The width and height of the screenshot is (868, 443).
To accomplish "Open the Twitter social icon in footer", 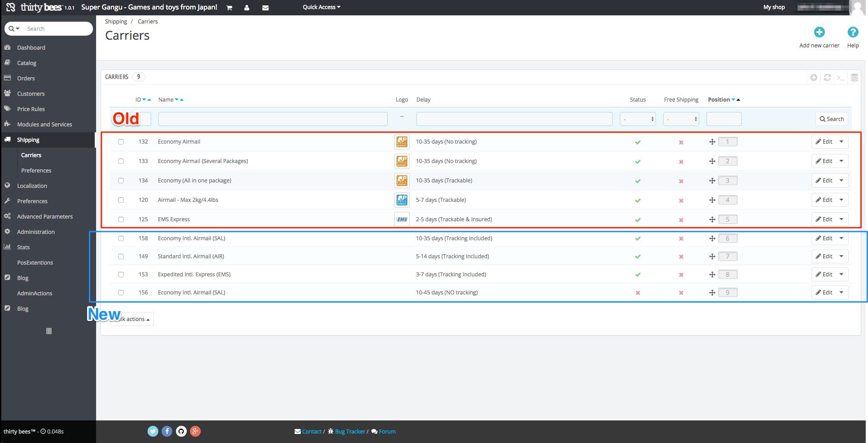I will (x=153, y=431).
